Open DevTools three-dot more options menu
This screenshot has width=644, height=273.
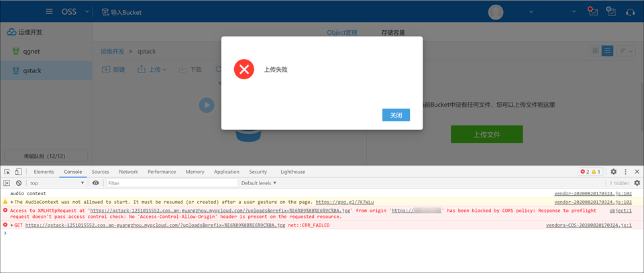pos(625,172)
